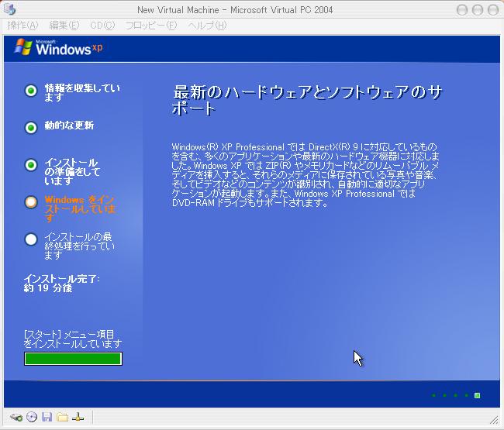This screenshot has width=504, height=430.
Task: Open the 編集(E) menu
Action: [x=64, y=26]
